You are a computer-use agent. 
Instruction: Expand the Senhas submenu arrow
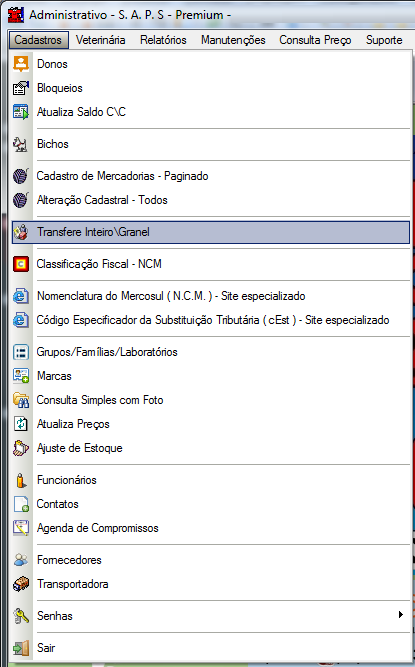pyautogui.click(x=401, y=615)
